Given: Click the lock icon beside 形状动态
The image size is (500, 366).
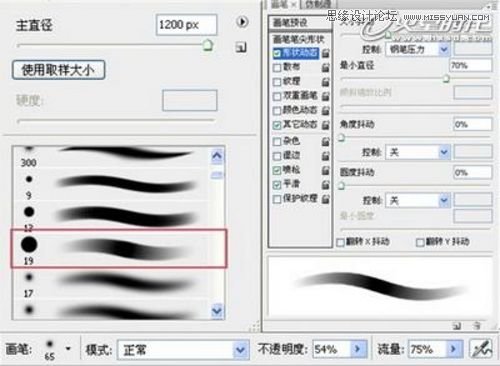Looking at the screenshot, I should (x=326, y=53).
